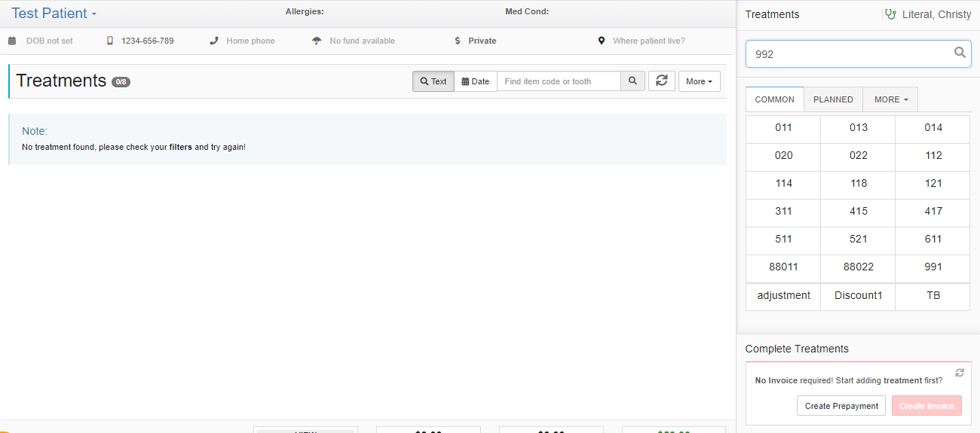Click the calendar icon beside DOB not set
The width and height of the screenshot is (980, 433).
coord(12,41)
